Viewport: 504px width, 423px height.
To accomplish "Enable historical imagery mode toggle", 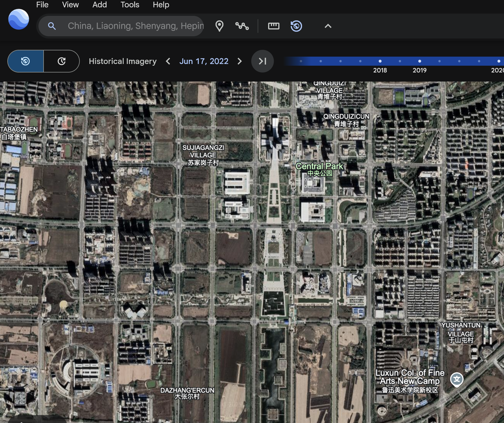I will pyautogui.click(x=26, y=61).
